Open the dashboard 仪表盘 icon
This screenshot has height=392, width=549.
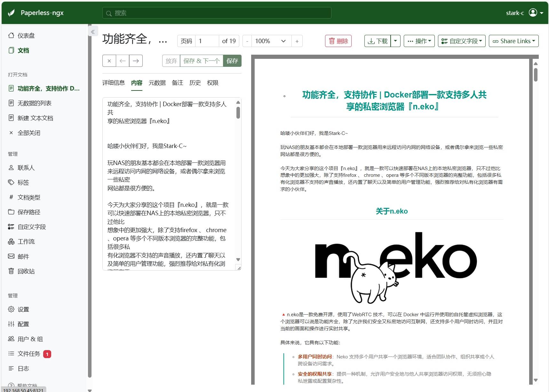pos(11,35)
